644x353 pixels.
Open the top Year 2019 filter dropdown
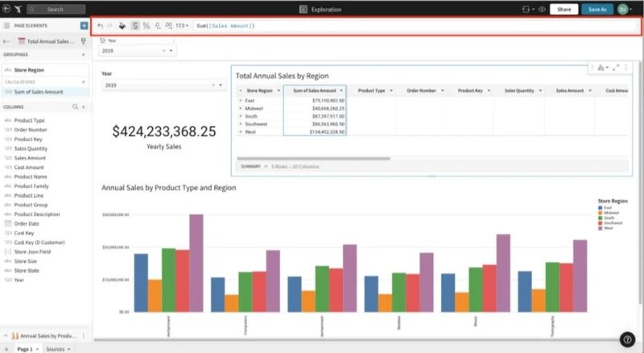pos(171,51)
